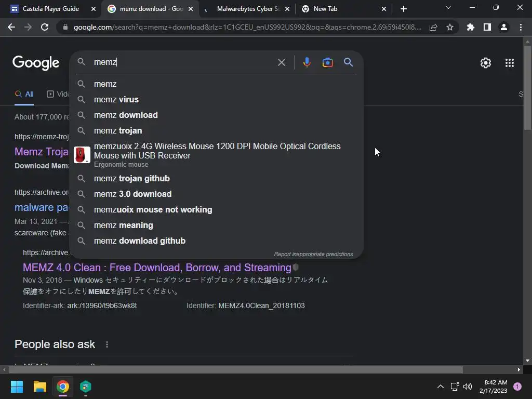532x399 pixels.
Task: Choose the 'memz meaning' suggestion
Action: [217, 225]
